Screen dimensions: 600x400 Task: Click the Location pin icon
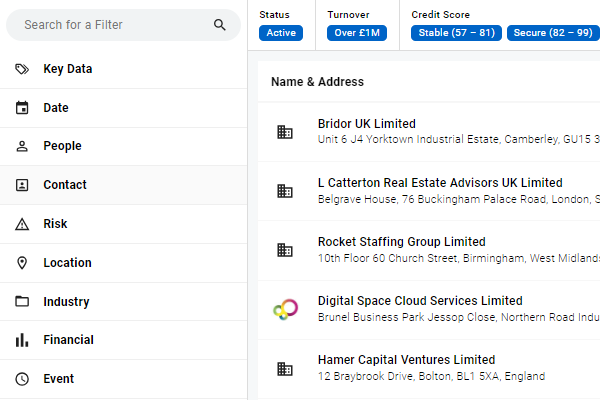22,263
